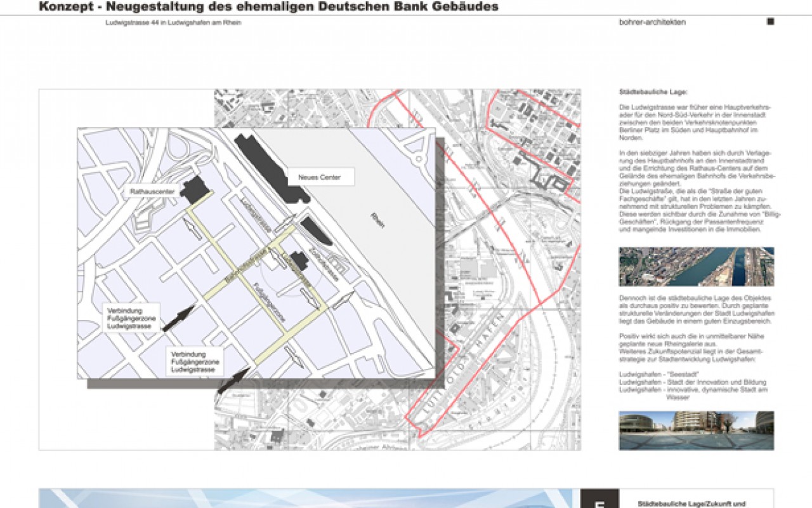Open the aerial photo thumbnail of the Rhine
Screen dimensions: 812x508
click(697, 267)
